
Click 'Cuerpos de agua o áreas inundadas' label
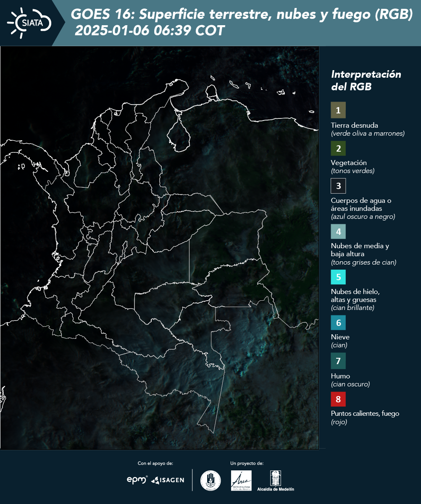click(361, 205)
